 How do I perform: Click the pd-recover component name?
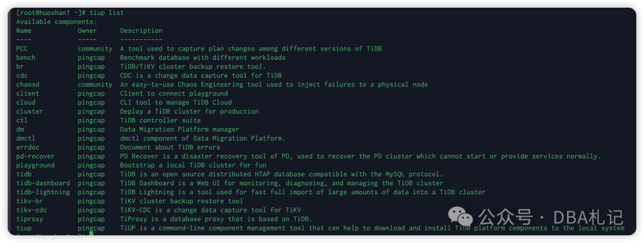pyautogui.click(x=35, y=156)
